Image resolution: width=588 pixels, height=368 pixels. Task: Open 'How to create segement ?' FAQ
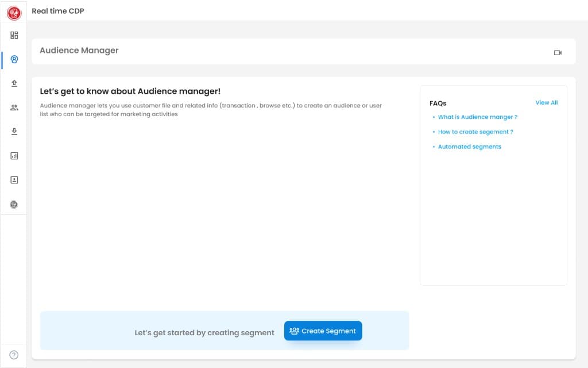pos(475,132)
